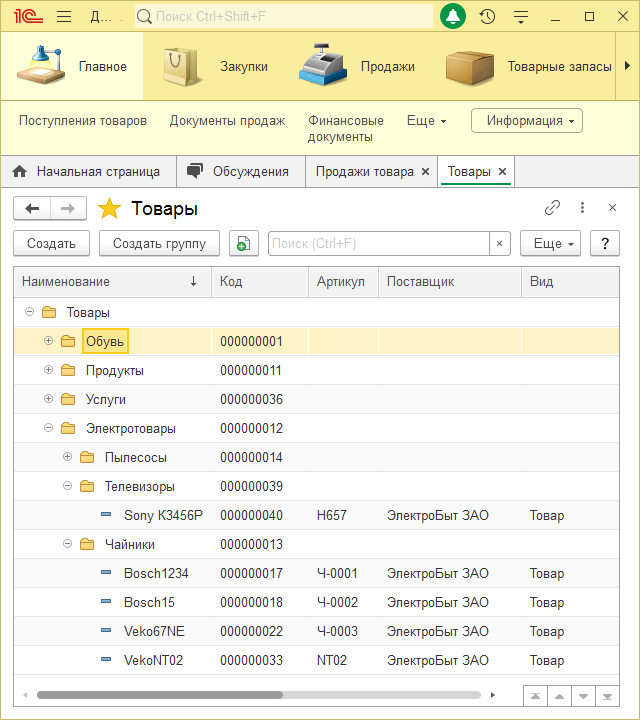Expand the Услуги group
The height and width of the screenshot is (720, 640).
coord(48,399)
